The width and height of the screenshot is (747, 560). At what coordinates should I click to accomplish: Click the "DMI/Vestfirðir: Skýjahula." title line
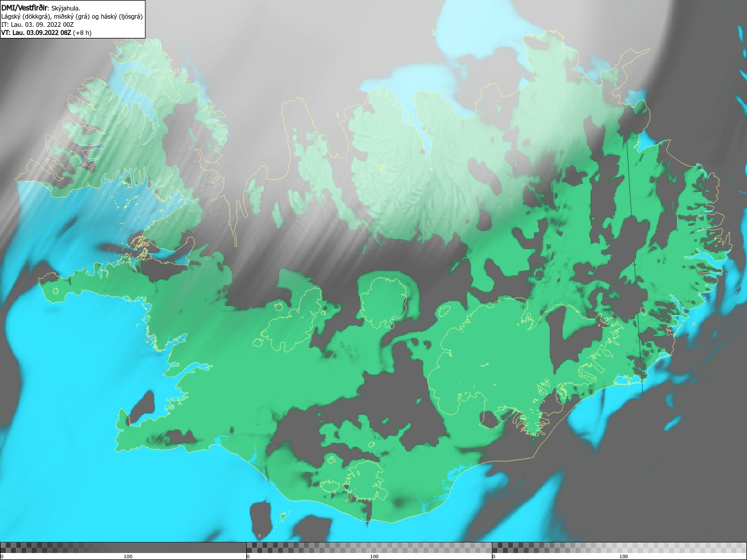point(41,8)
